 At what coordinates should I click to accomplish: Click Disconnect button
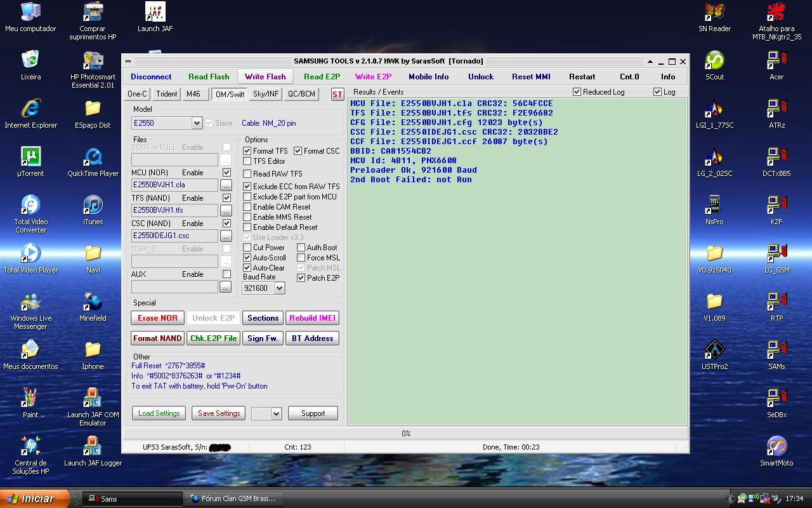(x=151, y=77)
